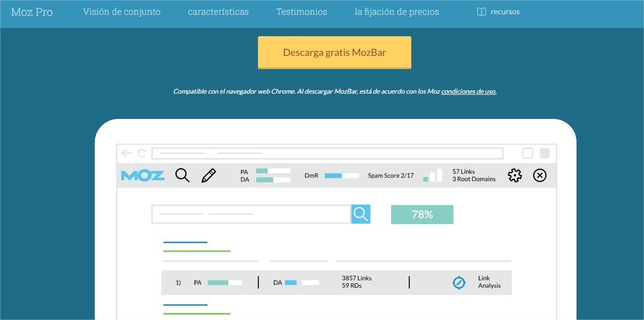
Task: Close MozBar with the circled X icon
Action: pyautogui.click(x=540, y=175)
